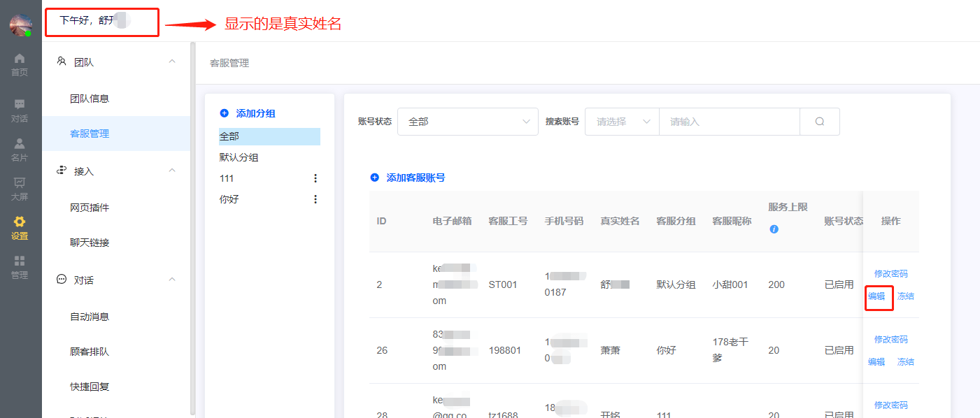Select 默认分组 in the group list
This screenshot has width=980, height=418.
pos(239,157)
